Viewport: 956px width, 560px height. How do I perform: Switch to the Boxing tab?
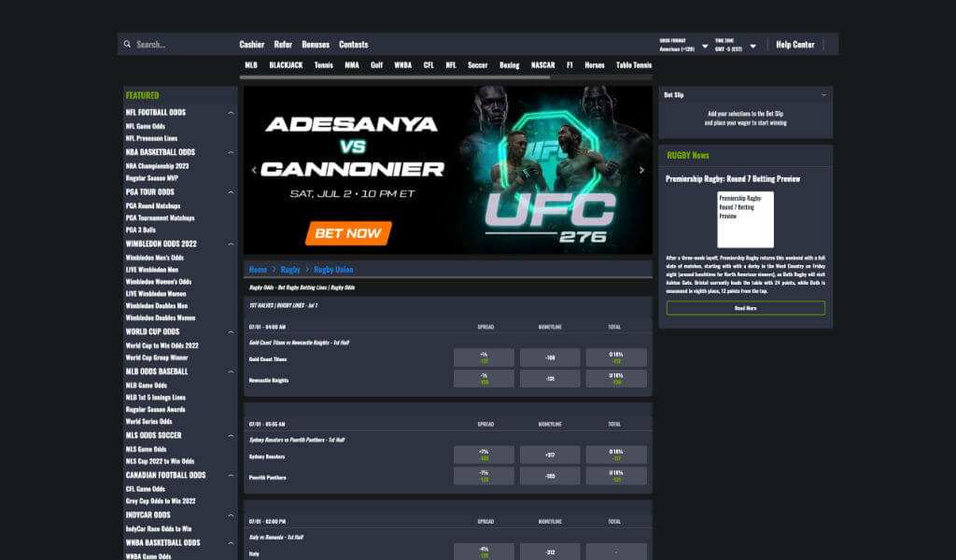[x=509, y=65]
